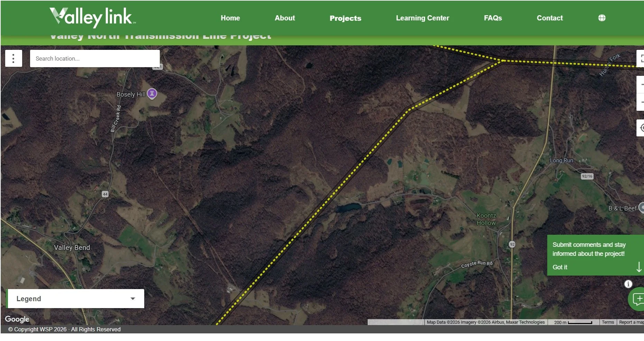The image size is (644, 341).
Task: Click the Copyright WSP 2026 footer text
Action: coord(64,329)
